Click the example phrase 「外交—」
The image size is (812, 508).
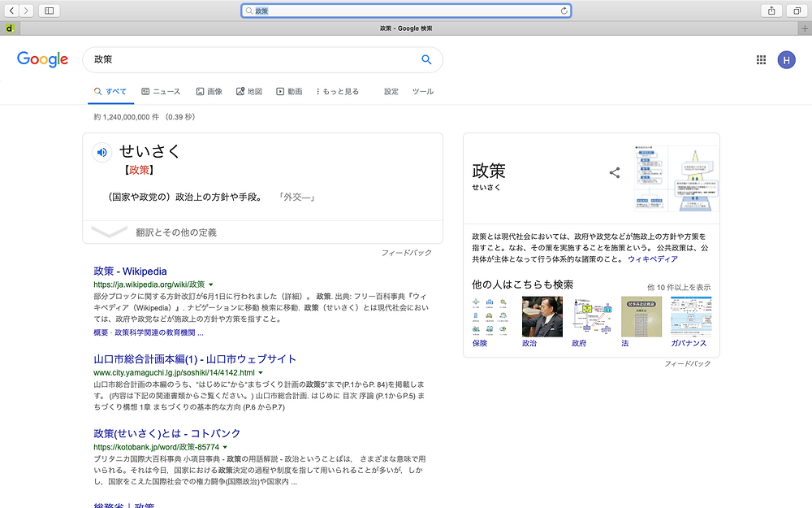[296, 197]
